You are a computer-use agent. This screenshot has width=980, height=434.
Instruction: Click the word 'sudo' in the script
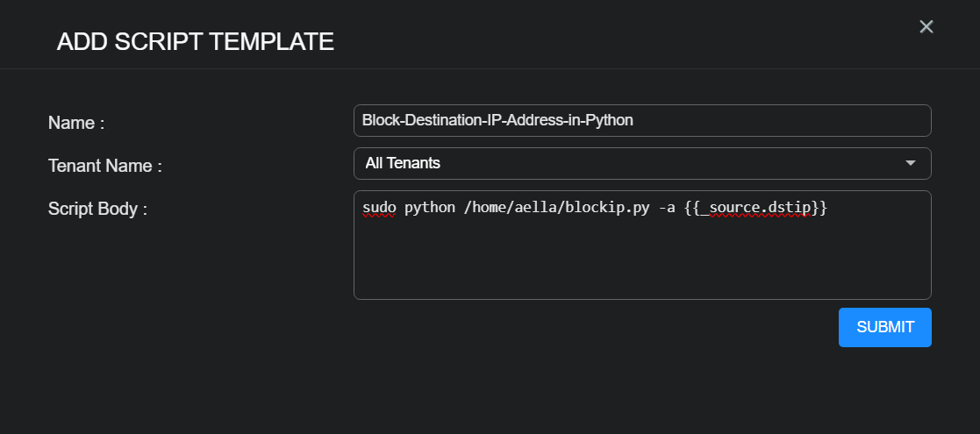click(x=379, y=209)
